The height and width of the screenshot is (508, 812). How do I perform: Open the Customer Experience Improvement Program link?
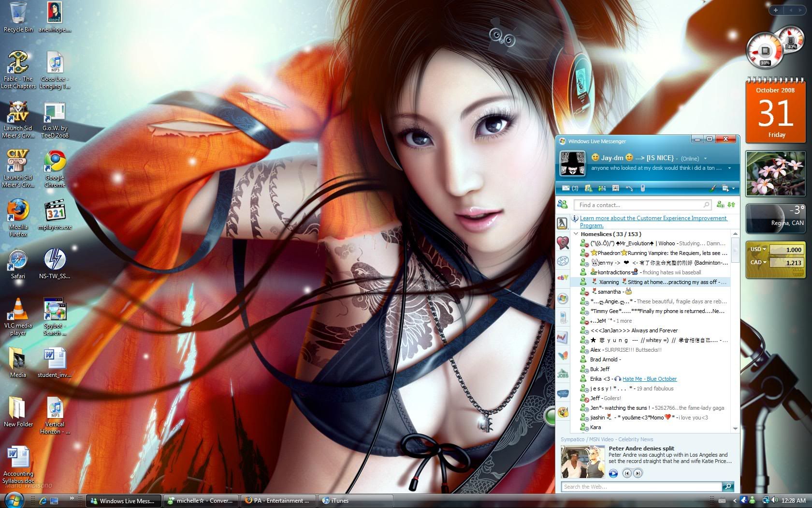(x=653, y=222)
